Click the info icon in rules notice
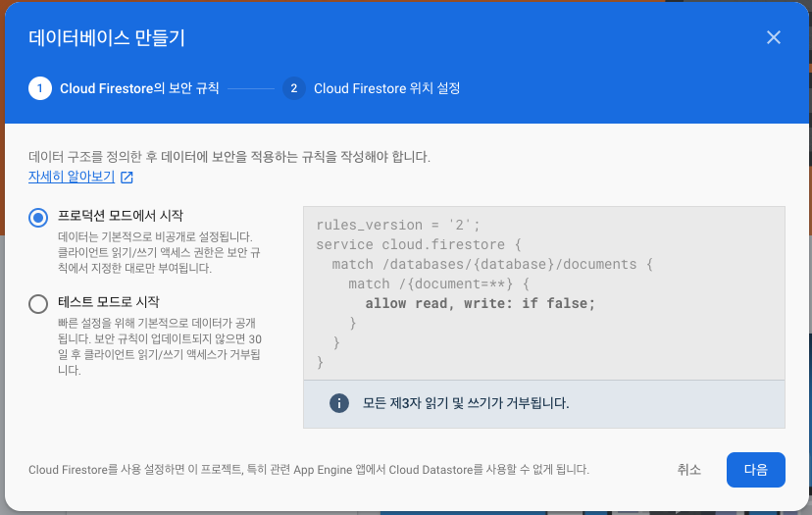812x515 pixels. [339, 403]
